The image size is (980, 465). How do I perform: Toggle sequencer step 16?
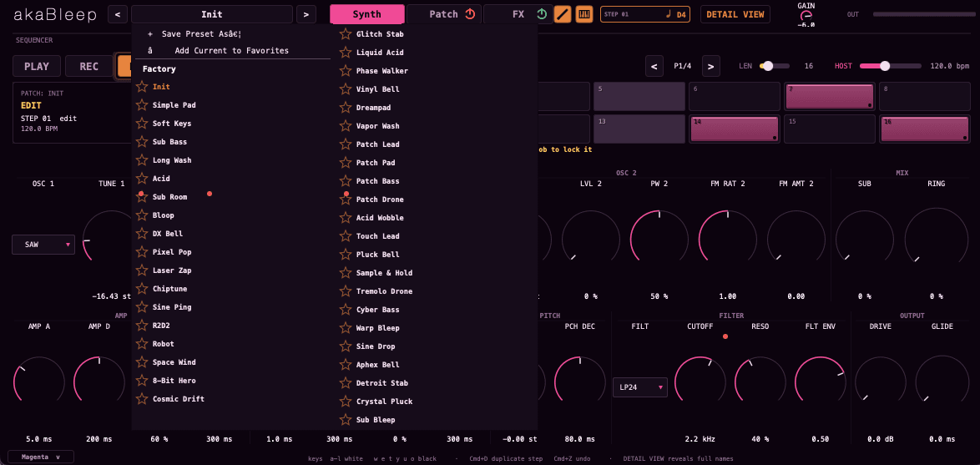(925, 129)
